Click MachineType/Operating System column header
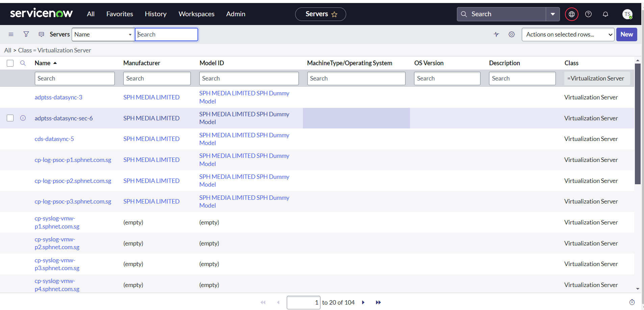644x310 pixels. pyautogui.click(x=350, y=63)
